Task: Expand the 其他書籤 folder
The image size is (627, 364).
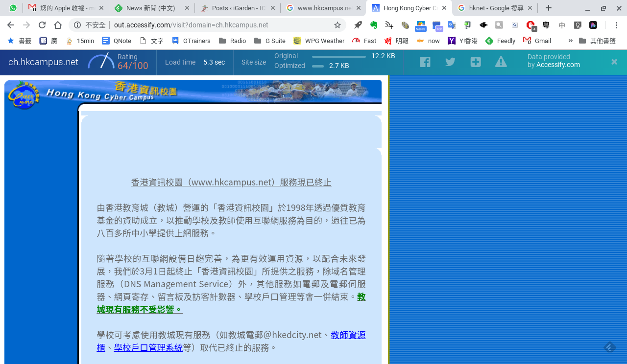Action: [x=597, y=41]
